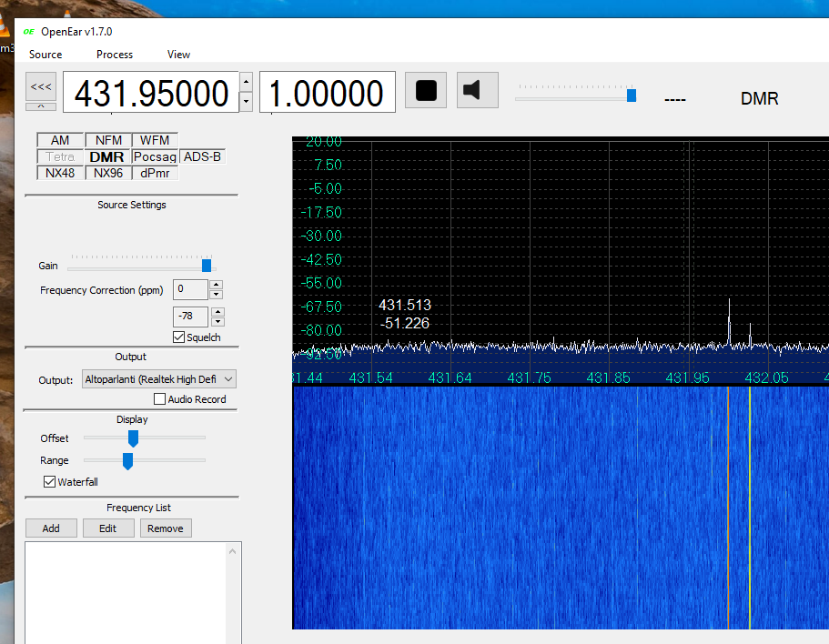This screenshot has height=644, width=829.
Task: Select dPmr decoding mode
Action: 155,173
